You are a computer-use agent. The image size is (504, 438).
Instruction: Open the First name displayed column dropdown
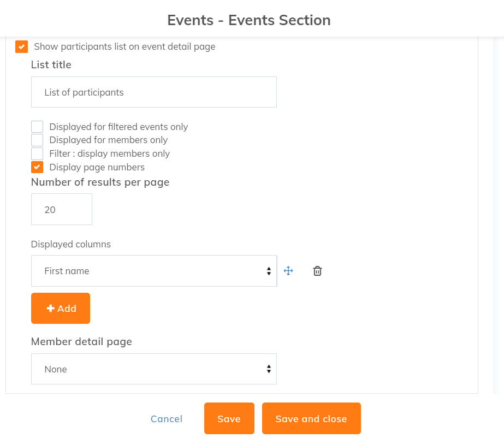click(x=153, y=271)
